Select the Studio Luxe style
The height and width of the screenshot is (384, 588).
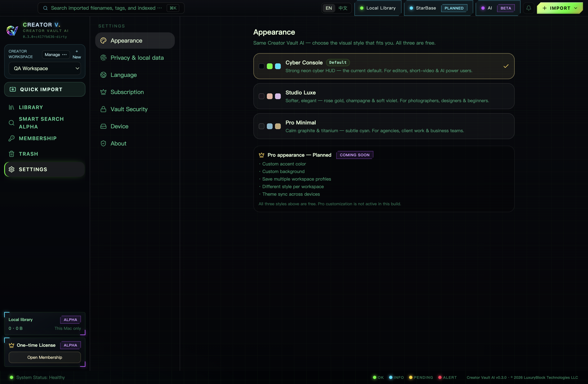pos(384,96)
